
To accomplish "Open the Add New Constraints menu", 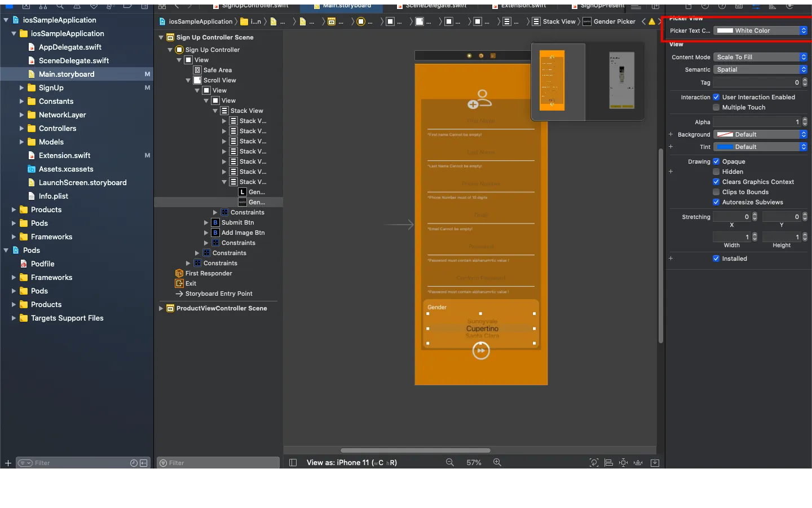I will (x=623, y=462).
